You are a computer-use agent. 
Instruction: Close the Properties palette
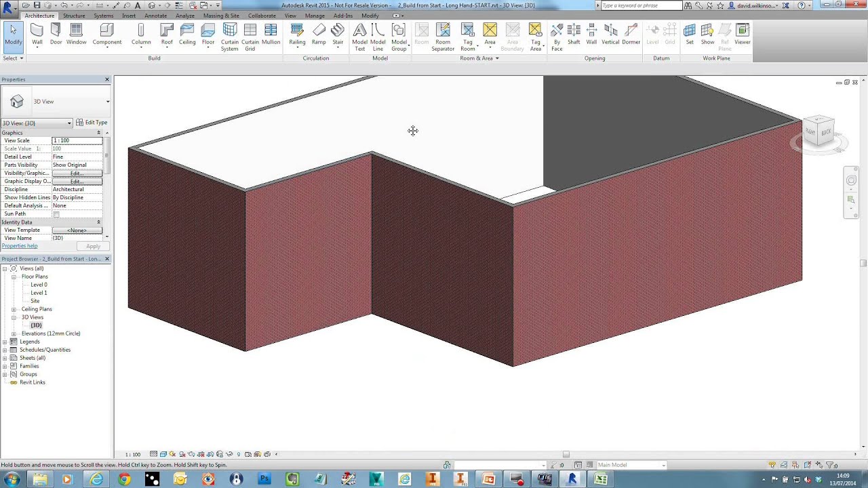pyautogui.click(x=107, y=80)
